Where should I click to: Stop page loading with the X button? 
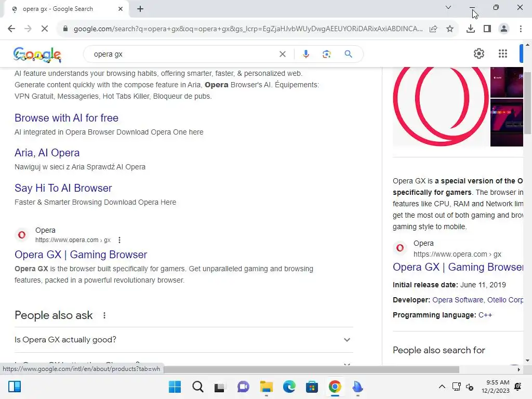[x=45, y=29]
